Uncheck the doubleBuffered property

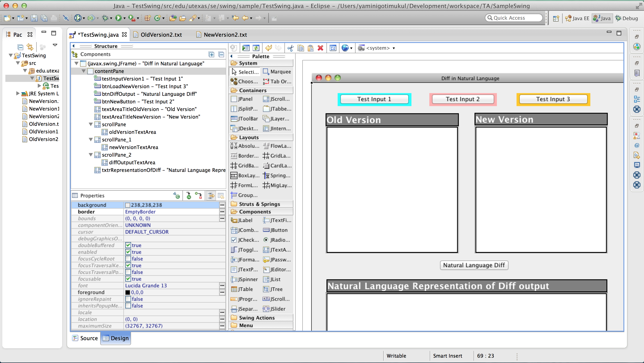(128, 245)
